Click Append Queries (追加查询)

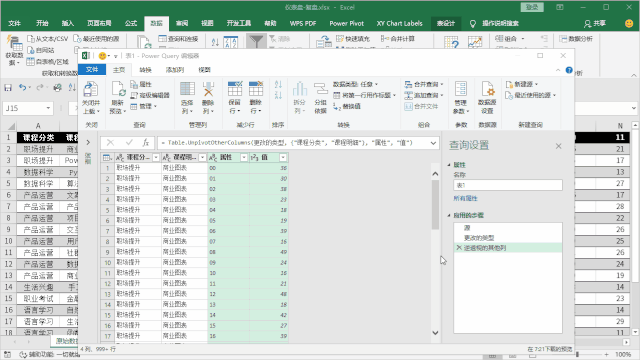pos(424,95)
